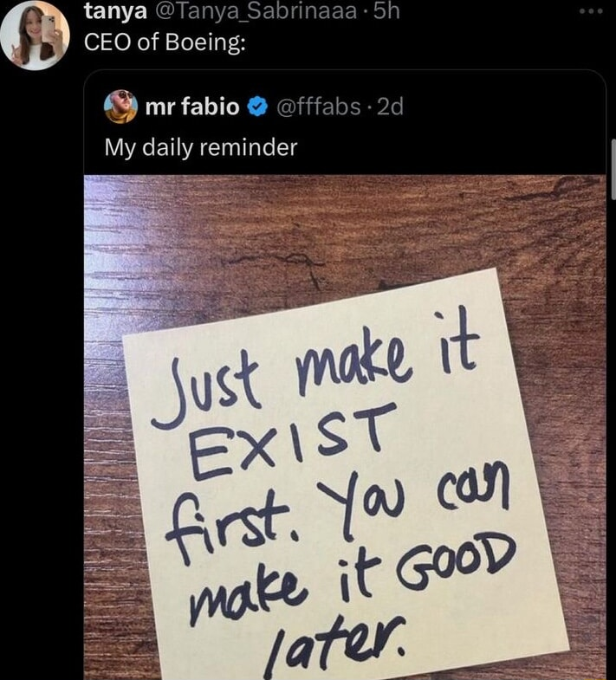
Task: Open the three-dot more options menu
Action: pyautogui.click(x=591, y=11)
